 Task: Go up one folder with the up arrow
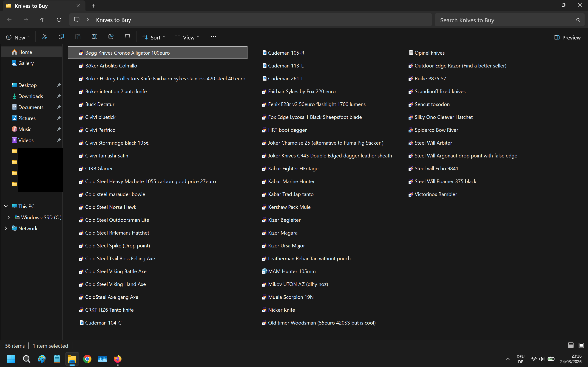(x=42, y=20)
